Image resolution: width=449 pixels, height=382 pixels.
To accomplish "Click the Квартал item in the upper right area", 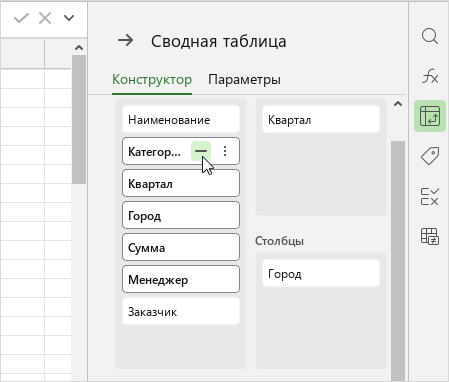I will pos(321,119).
